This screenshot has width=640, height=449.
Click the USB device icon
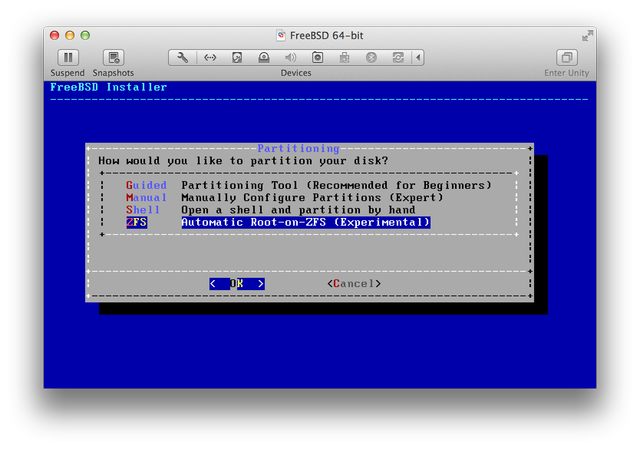(x=344, y=58)
